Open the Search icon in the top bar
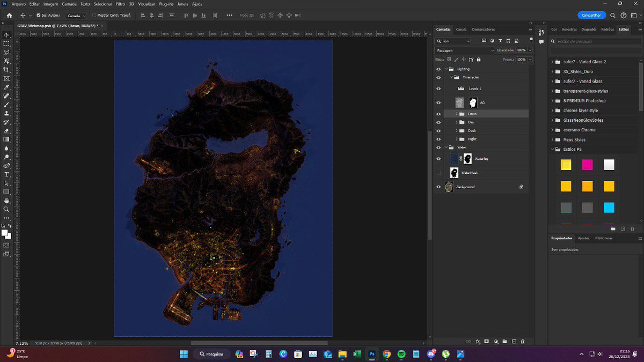644x362 pixels. tap(613, 16)
